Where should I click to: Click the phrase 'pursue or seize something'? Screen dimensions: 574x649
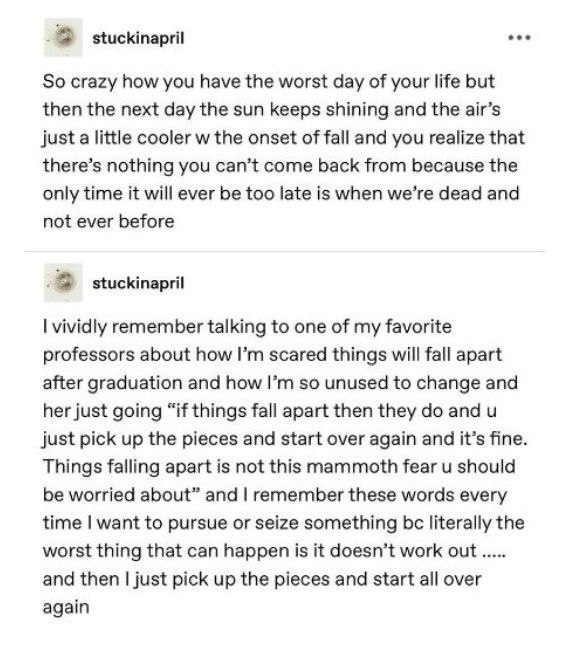(x=282, y=523)
